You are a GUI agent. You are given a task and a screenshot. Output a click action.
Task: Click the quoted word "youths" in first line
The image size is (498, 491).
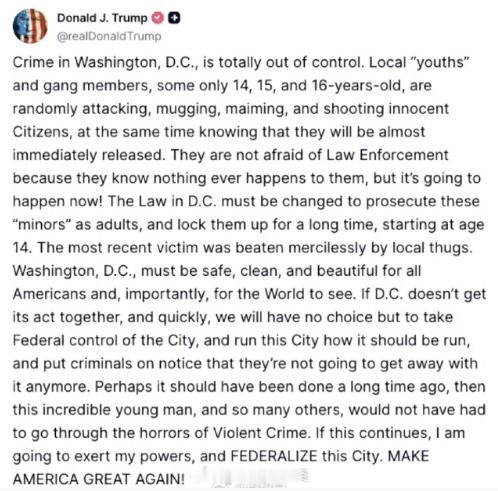[441, 62]
